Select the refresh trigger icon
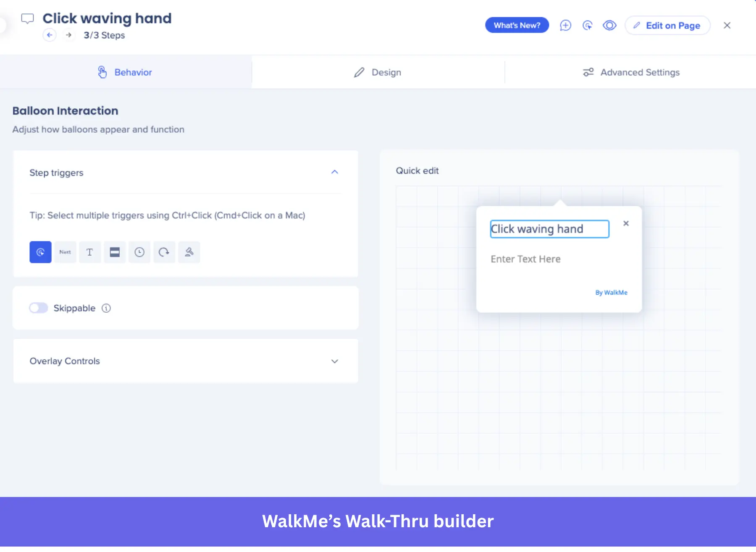 coord(164,252)
